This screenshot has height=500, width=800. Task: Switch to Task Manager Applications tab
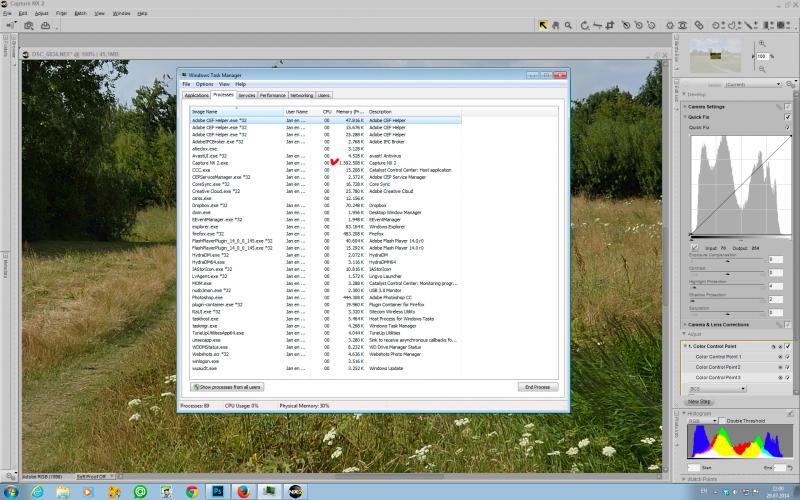click(196, 95)
